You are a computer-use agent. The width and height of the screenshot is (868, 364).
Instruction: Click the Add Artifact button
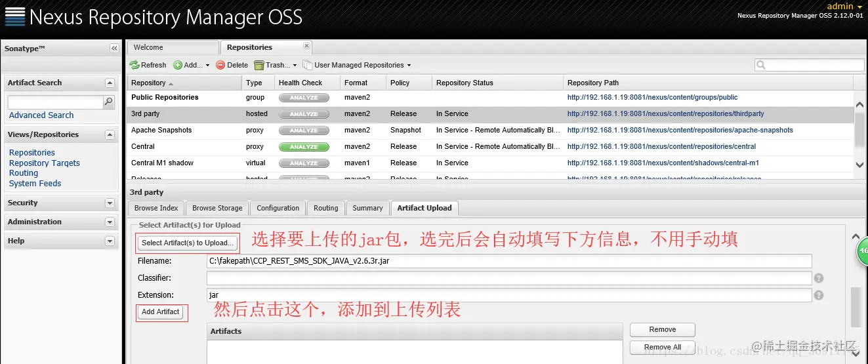pyautogui.click(x=161, y=312)
